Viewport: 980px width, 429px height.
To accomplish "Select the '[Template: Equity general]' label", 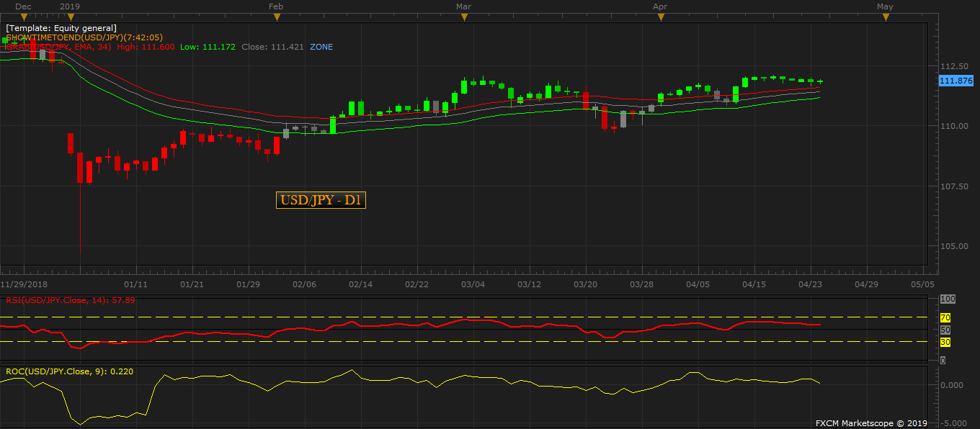I will point(61,28).
